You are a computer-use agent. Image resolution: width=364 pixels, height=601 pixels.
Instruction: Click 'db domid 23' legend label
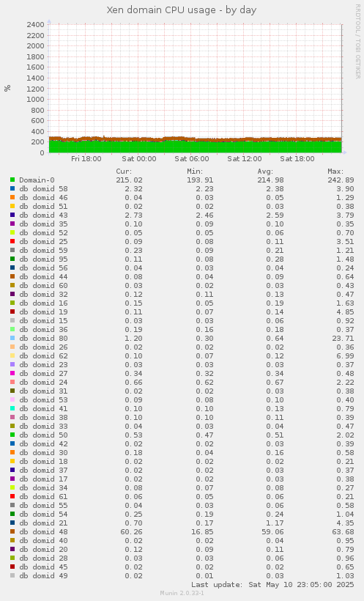(x=43, y=364)
